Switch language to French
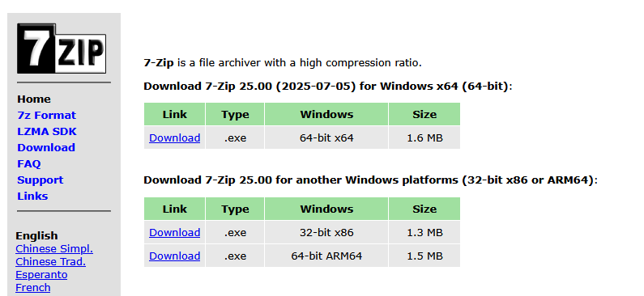644x296 pixels. pyautogui.click(x=33, y=287)
